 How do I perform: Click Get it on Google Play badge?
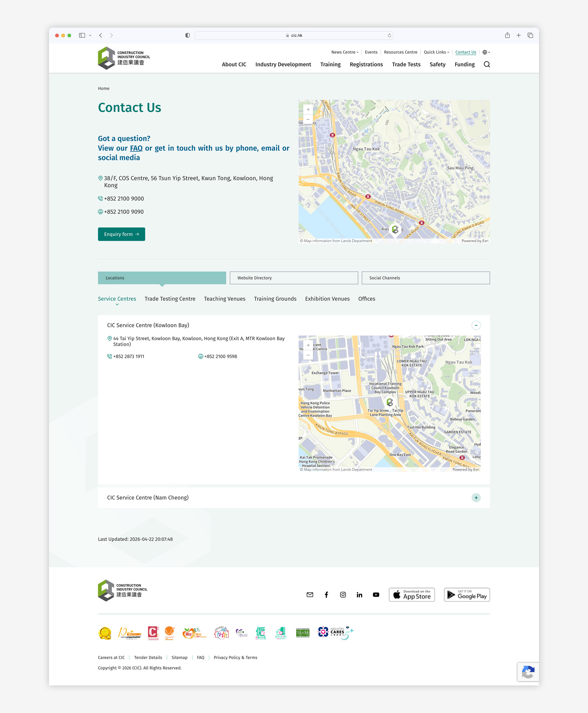pos(467,595)
